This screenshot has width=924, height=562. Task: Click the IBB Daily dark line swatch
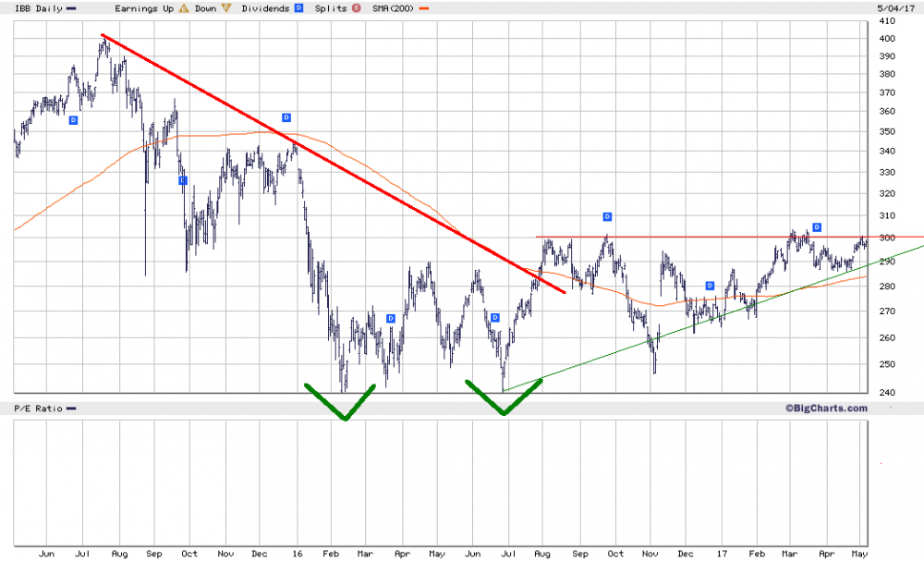pos(71,9)
